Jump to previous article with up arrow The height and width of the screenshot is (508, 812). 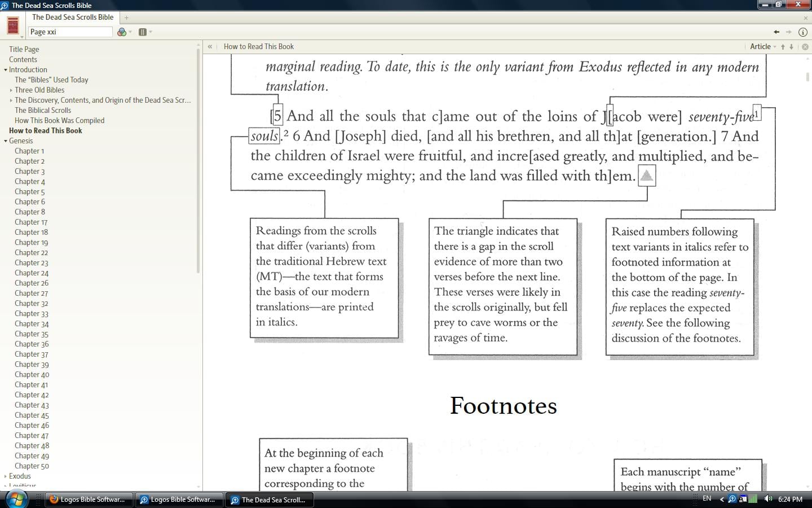pyautogui.click(x=783, y=47)
